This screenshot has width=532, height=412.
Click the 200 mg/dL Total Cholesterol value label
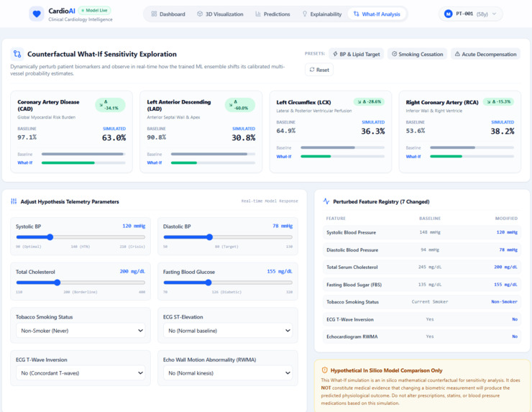(x=132, y=272)
